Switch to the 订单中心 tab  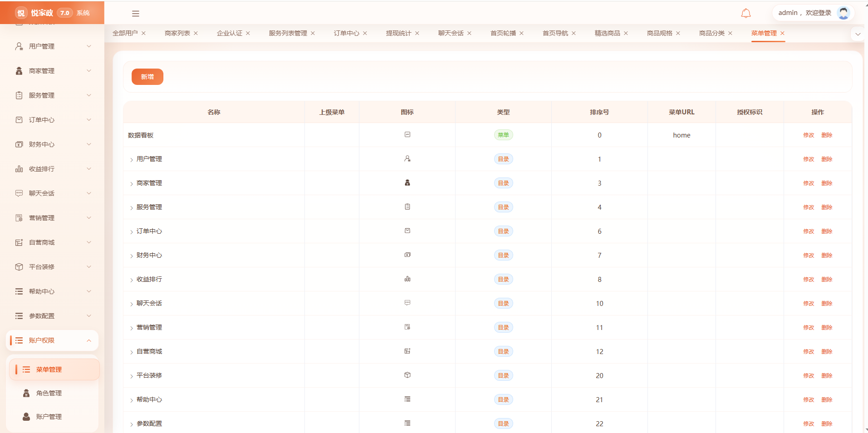pyautogui.click(x=347, y=33)
